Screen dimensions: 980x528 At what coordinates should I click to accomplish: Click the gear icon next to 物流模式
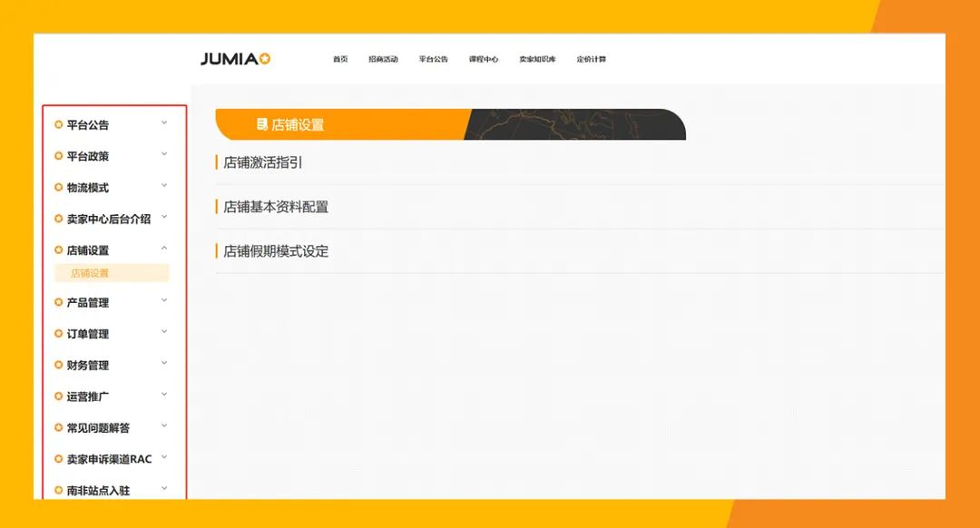pyautogui.click(x=58, y=187)
